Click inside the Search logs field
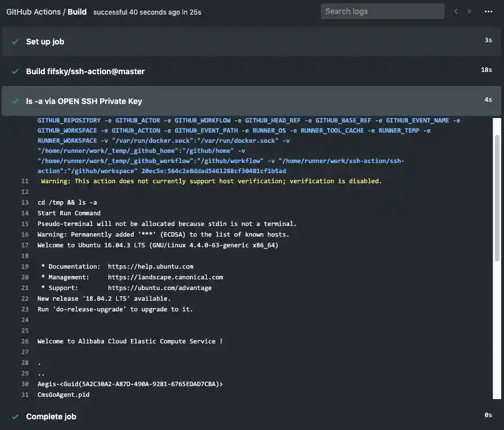504x430 pixels. tap(382, 11)
